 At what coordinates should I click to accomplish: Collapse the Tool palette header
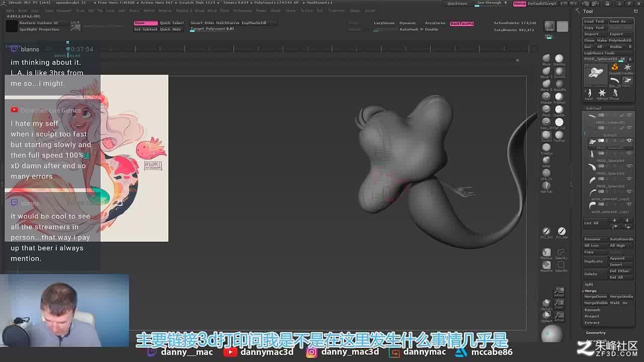click(588, 11)
